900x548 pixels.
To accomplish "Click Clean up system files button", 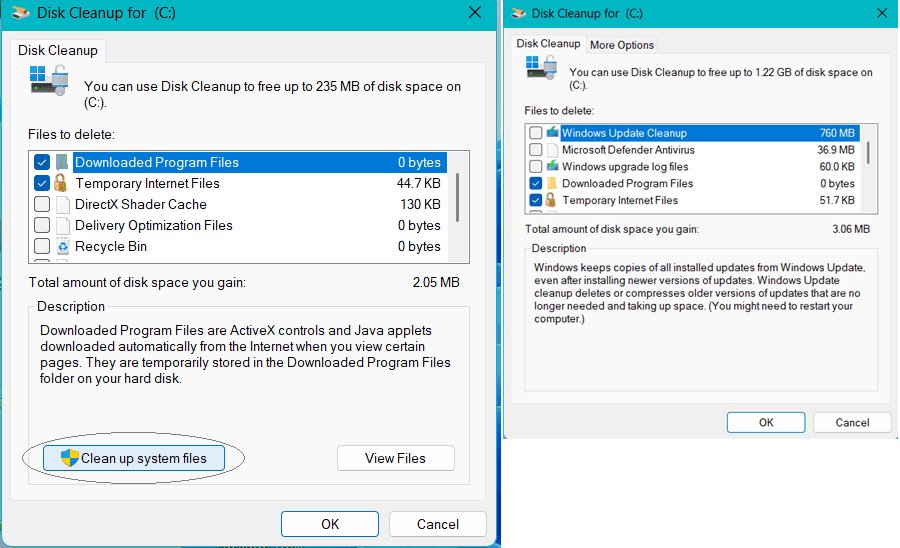I will tap(134, 458).
